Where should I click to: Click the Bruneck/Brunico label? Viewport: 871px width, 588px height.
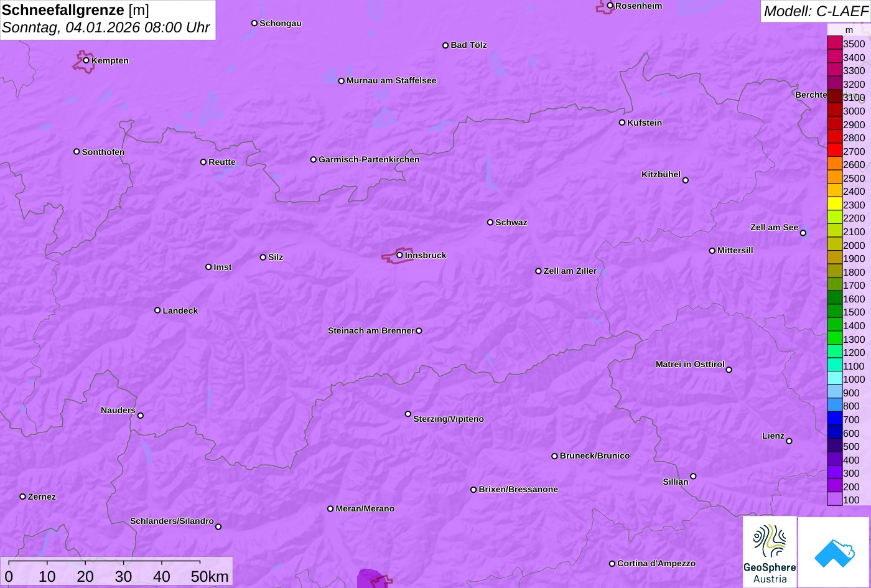(595, 456)
